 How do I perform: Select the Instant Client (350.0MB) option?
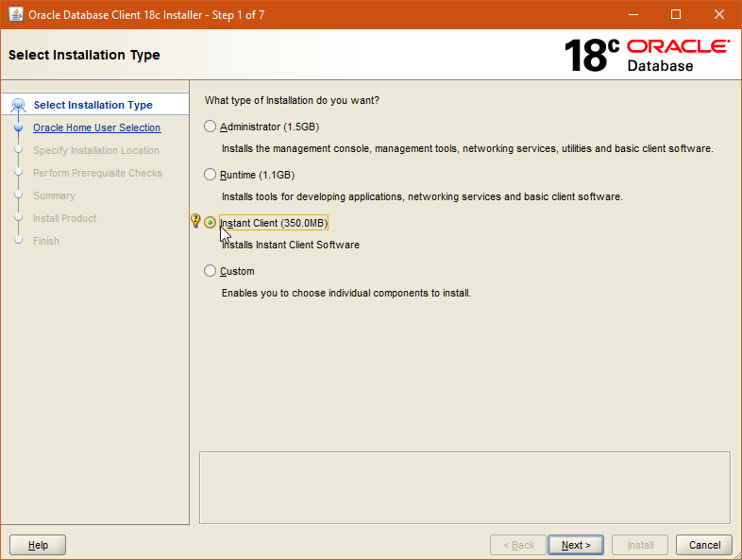point(210,223)
